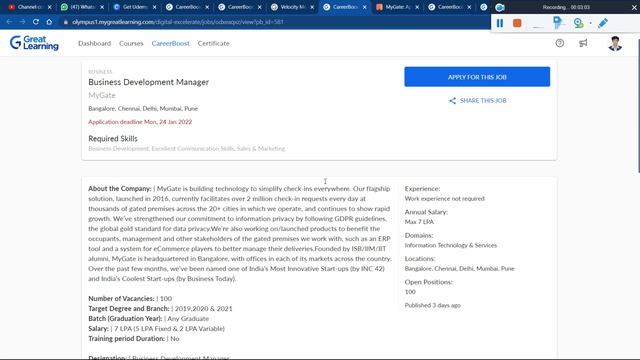Click the Number of Vacancies line

[130, 299]
